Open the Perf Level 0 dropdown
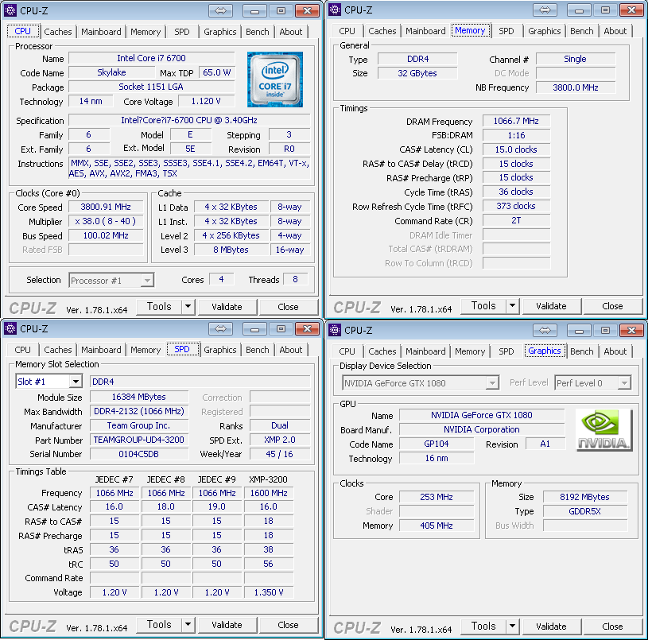The height and width of the screenshot is (644, 652). click(x=624, y=383)
